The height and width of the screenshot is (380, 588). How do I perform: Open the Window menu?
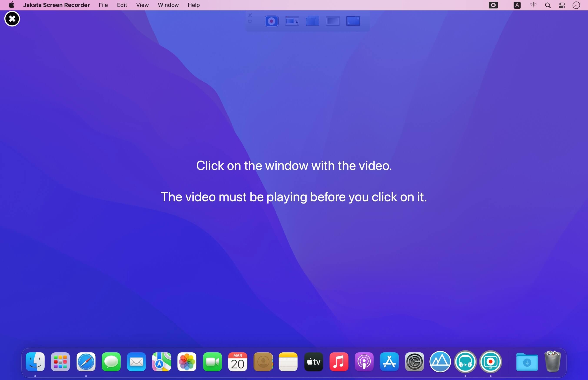tap(168, 5)
